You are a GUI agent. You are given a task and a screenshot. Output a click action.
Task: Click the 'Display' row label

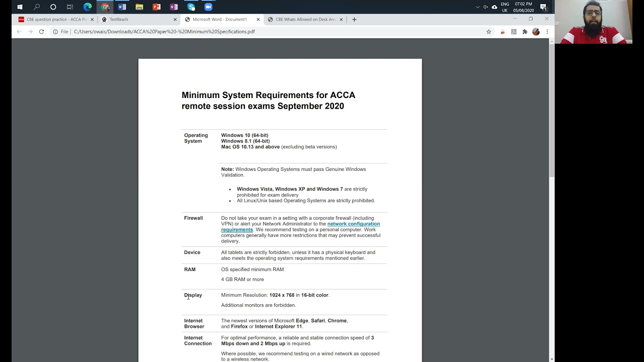coord(193,295)
